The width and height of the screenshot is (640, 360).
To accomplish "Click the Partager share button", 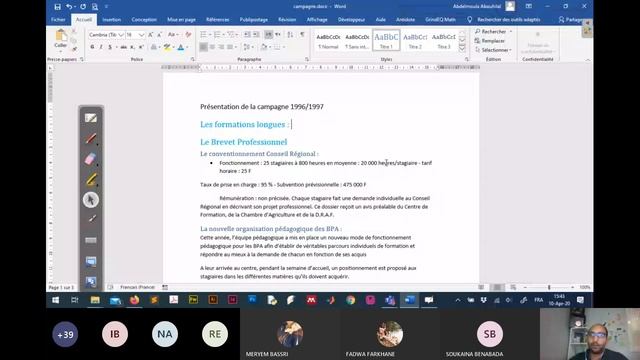I will coord(571,20).
